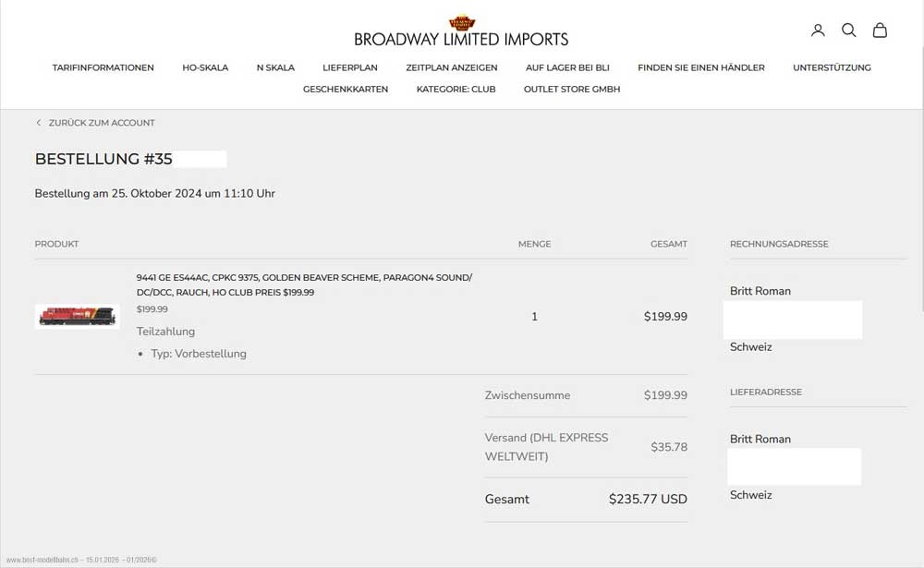Click the Broadway Limited Imports logo

tap(461, 32)
